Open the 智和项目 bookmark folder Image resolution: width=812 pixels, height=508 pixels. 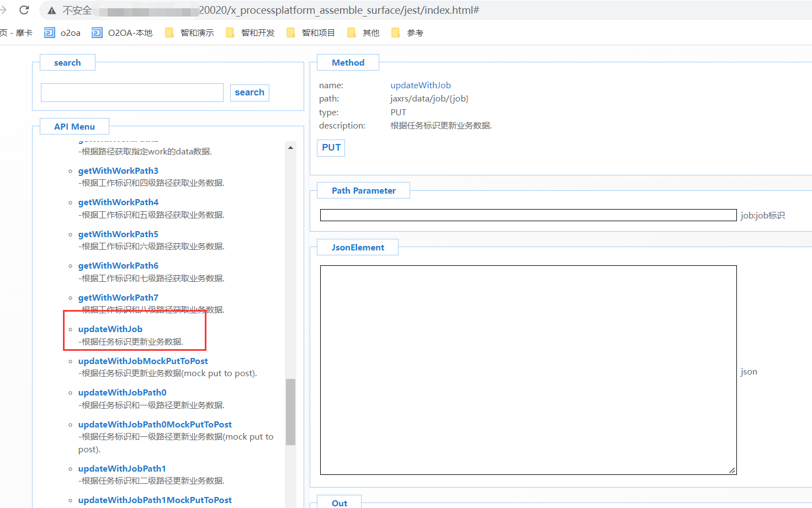[311, 33]
